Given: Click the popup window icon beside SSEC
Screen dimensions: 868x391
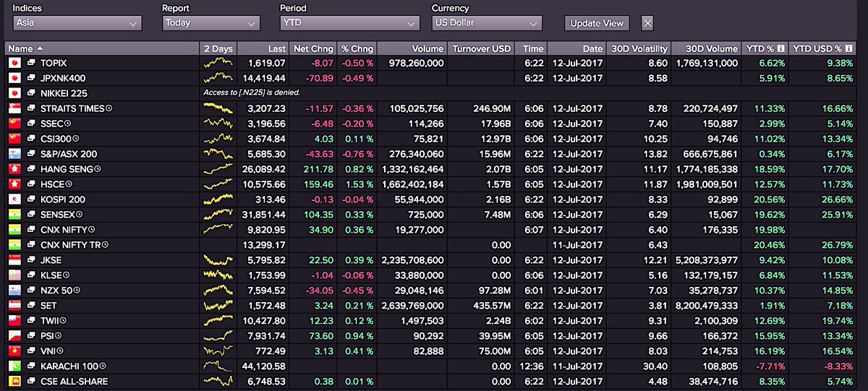Looking at the screenshot, I should 32,124.
